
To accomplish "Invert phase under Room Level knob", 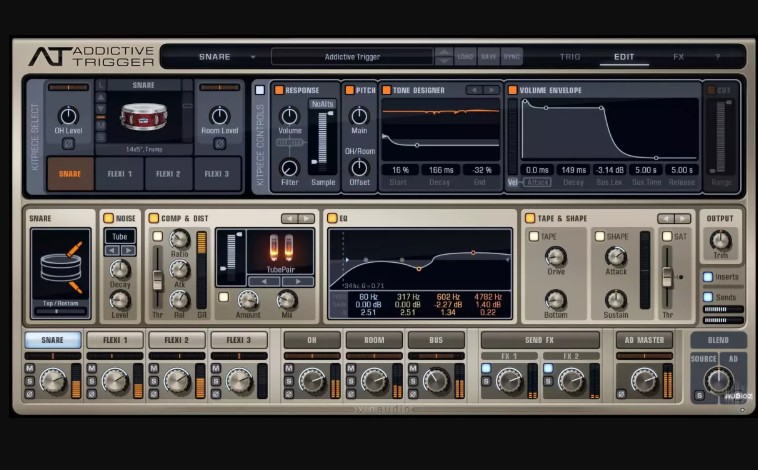I will click(x=219, y=143).
